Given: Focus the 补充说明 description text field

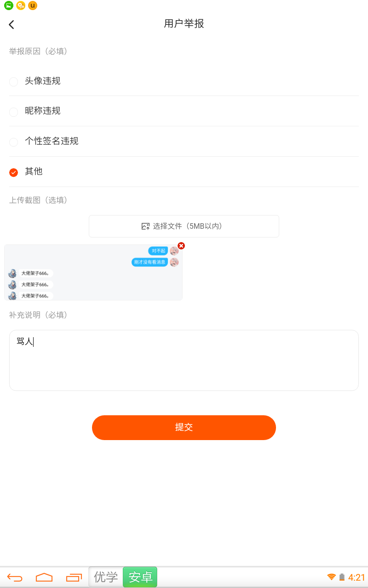Looking at the screenshot, I should (x=184, y=360).
